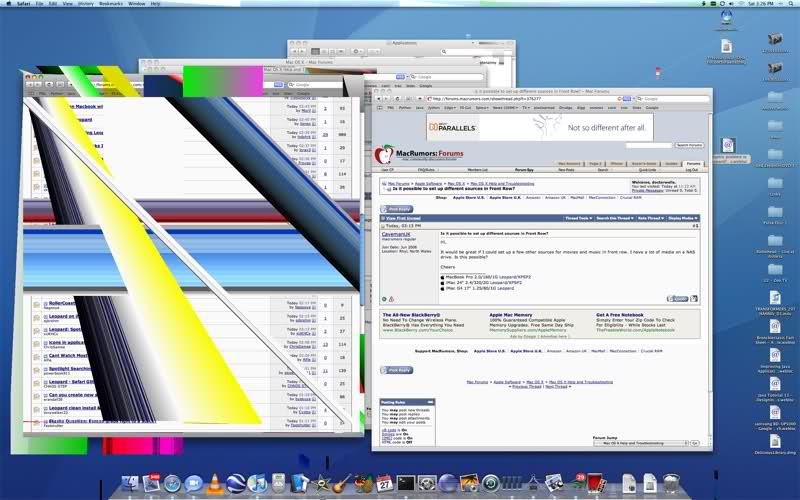Click the report post warning icon
The image size is (800, 500).
[x=391, y=299]
